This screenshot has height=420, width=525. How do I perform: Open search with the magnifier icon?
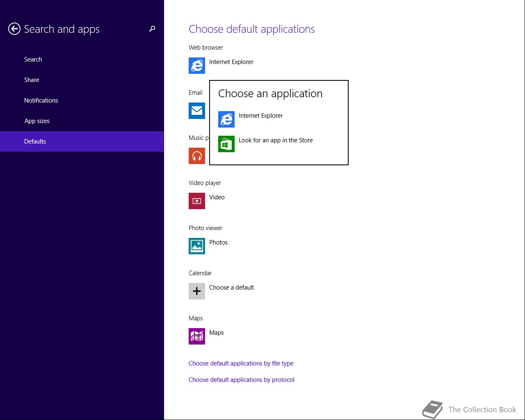pos(152,29)
